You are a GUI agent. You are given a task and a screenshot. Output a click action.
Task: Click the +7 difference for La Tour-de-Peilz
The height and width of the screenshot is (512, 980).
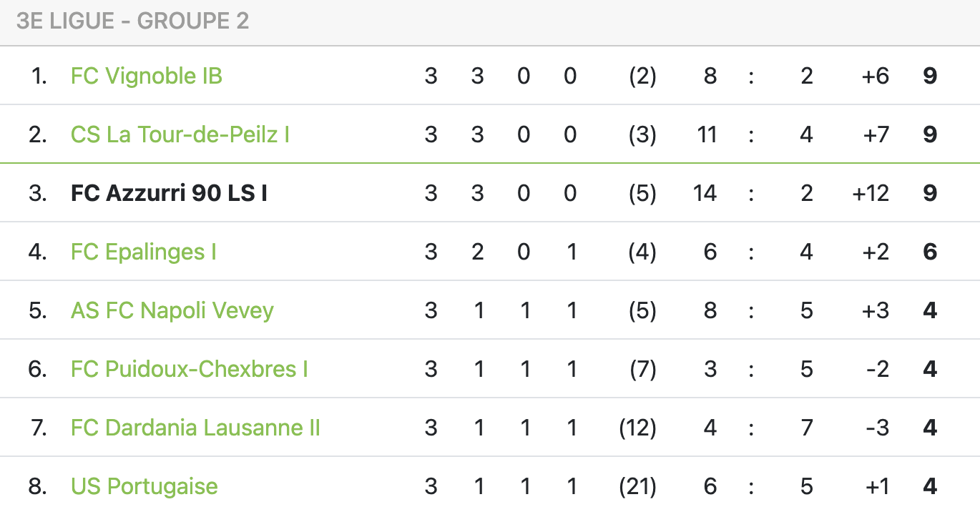pos(876,134)
